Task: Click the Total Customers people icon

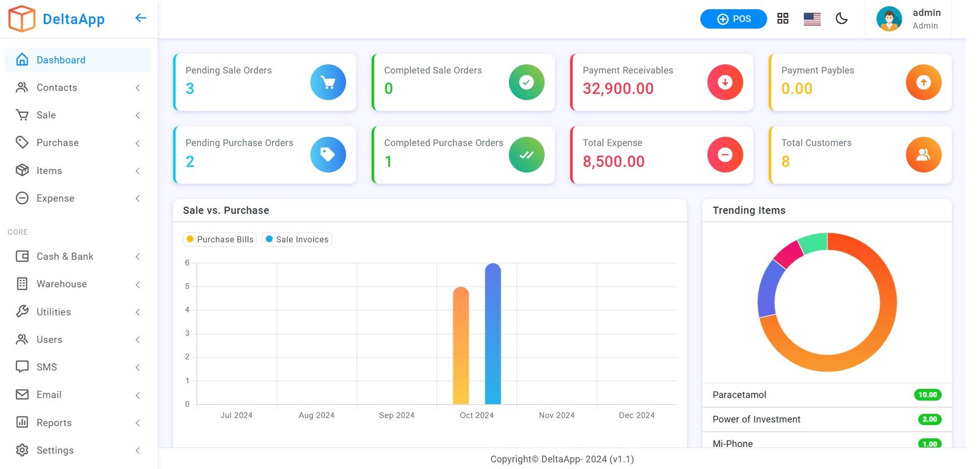Action: pos(923,155)
